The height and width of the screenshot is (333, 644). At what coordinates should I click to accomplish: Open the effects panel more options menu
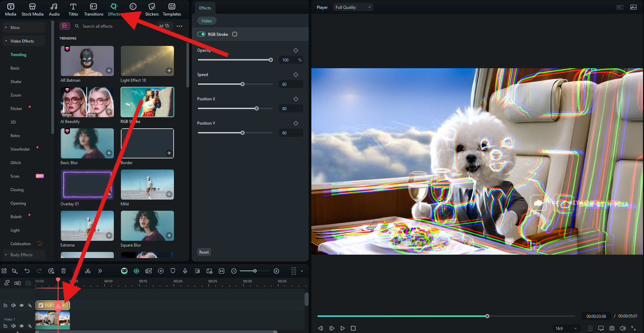tap(179, 26)
